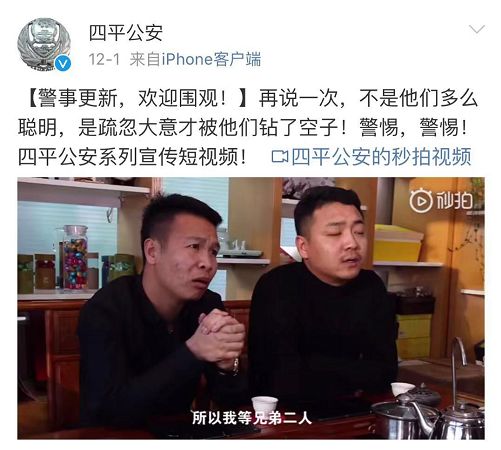501x450 pixels.
Task: Click the 所以我等兄弟二人 video subtitle
Action: (x=252, y=418)
